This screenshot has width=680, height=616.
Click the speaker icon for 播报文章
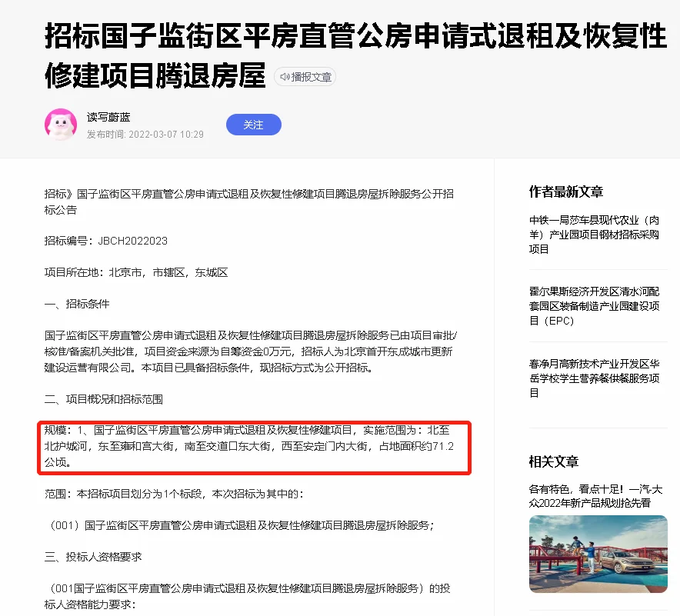[285, 77]
